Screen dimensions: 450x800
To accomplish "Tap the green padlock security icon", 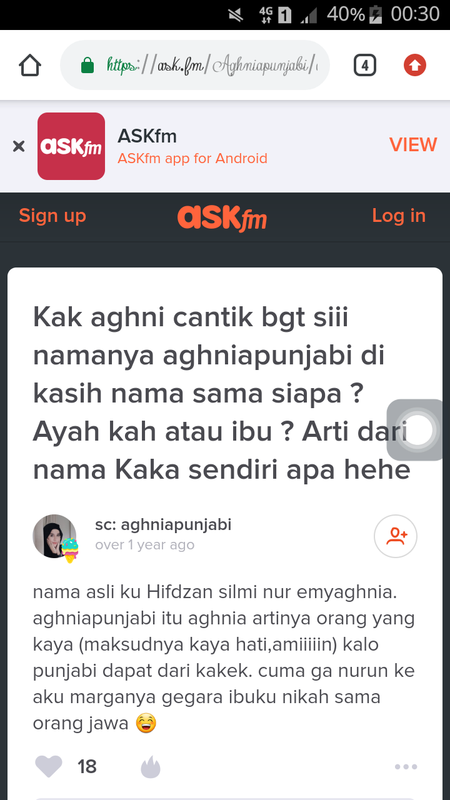I will coord(87,65).
